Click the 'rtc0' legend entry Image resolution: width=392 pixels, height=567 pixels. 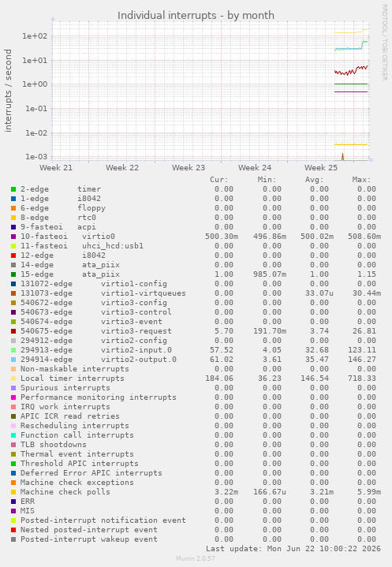pyautogui.click(x=87, y=218)
